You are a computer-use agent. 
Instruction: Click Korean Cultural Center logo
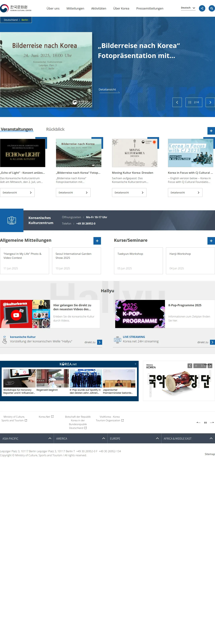16,8
